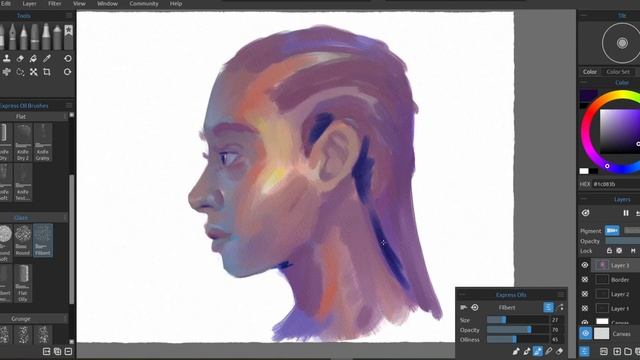Image resolution: width=640 pixels, height=360 pixels.
Task: Click the white swatch below the color wheel
Action: 584,171
